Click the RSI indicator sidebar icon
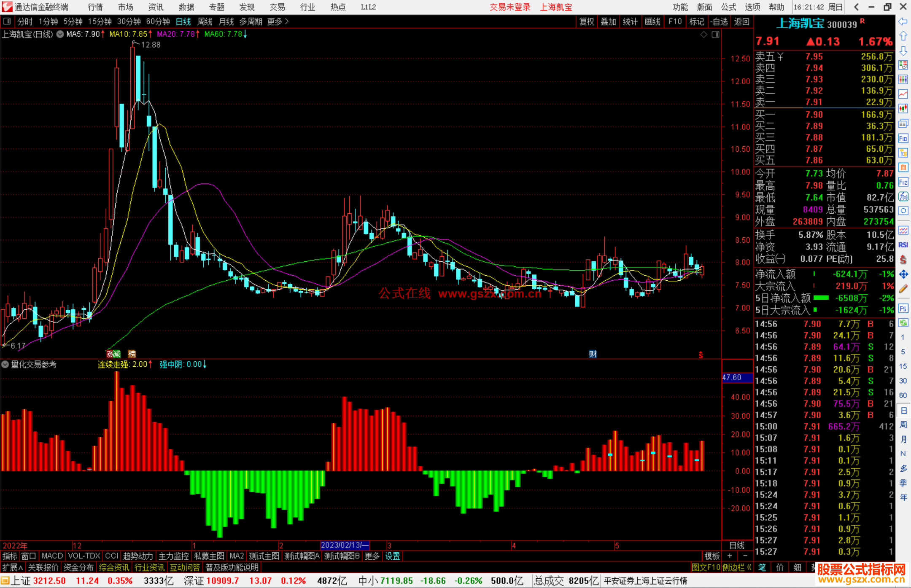 pyautogui.click(x=903, y=245)
